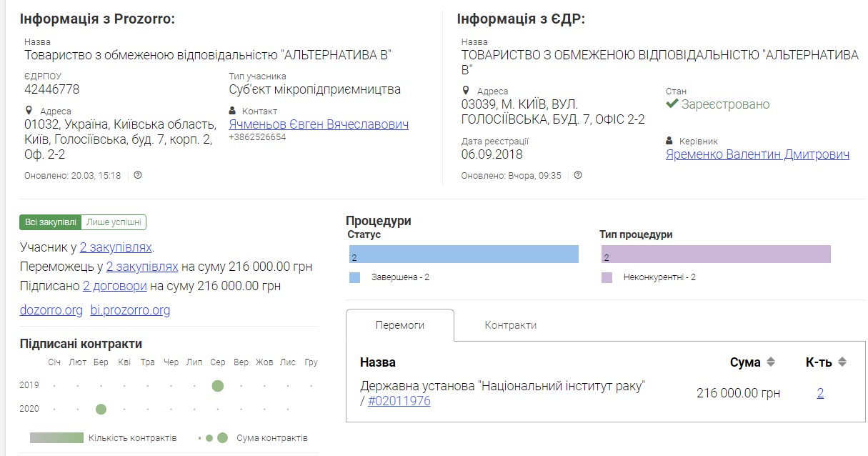The image size is (868, 456).
Task: Open the dozorro.org link
Action: click(51, 310)
